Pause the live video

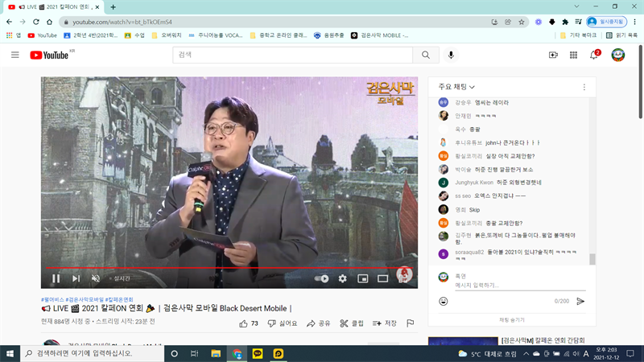click(x=56, y=278)
